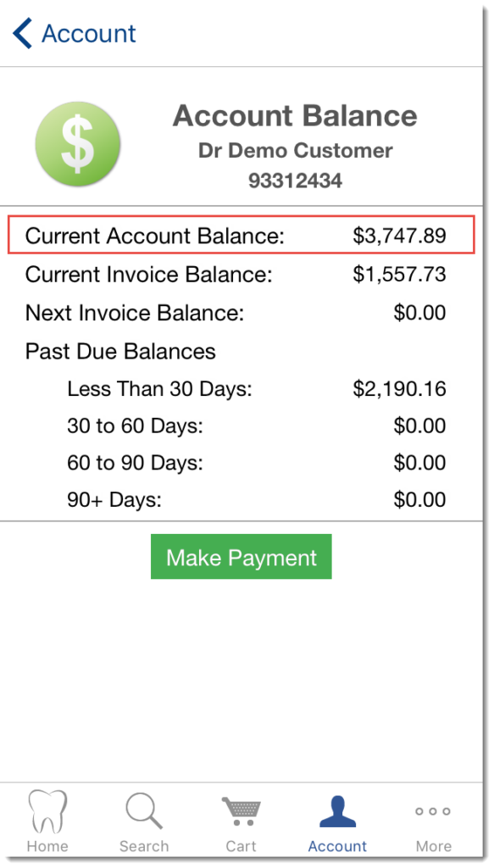This screenshot has width=494, height=868.
Task: Tap the Current Account Balance row
Action: pos(241,236)
